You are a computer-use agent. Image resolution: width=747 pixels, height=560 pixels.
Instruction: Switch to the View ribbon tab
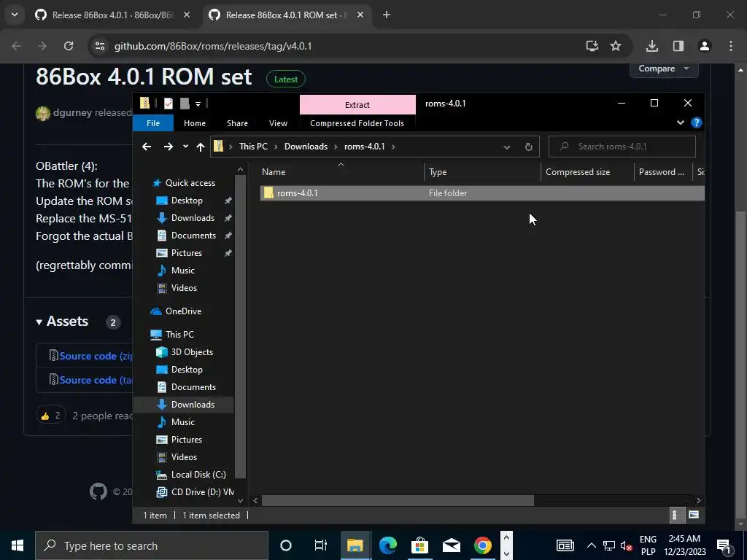pyautogui.click(x=278, y=123)
